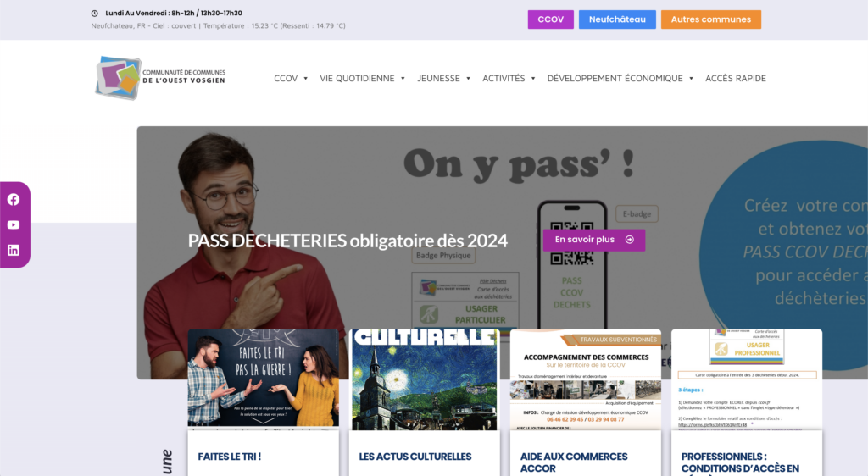Click the Communauté de Communes logo

click(x=160, y=78)
